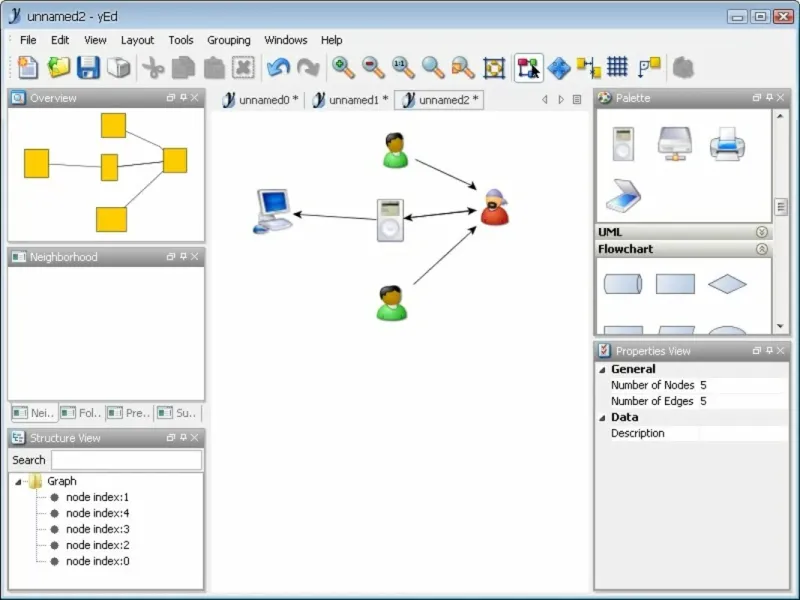Zoom out with minus magnifier
Screen dimensions: 800x600
373,67
